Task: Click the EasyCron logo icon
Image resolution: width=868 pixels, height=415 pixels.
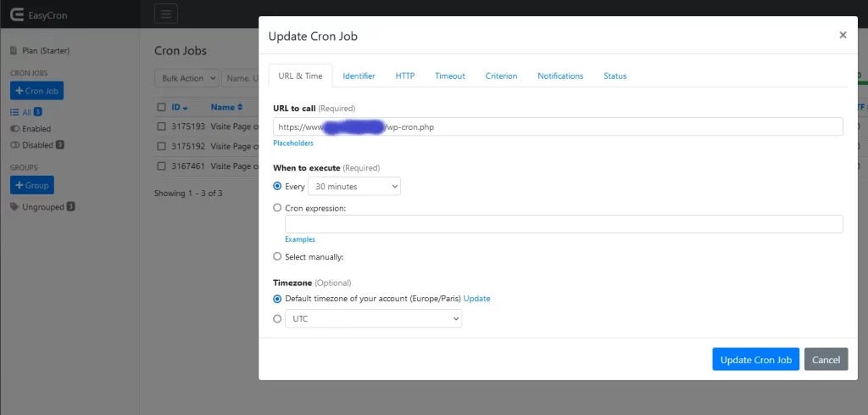Action: click(x=17, y=15)
